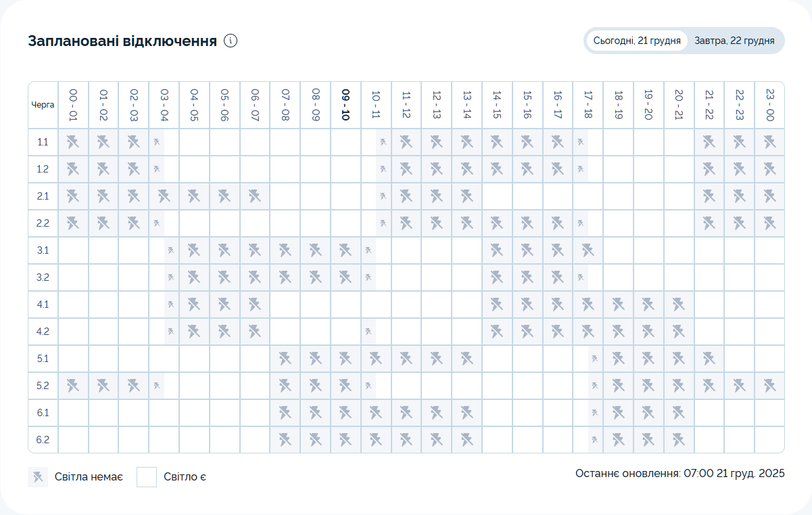
Task: Click the info icon beside Заплановані відключення
Action: pyautogui.click(x=231, y=41)
